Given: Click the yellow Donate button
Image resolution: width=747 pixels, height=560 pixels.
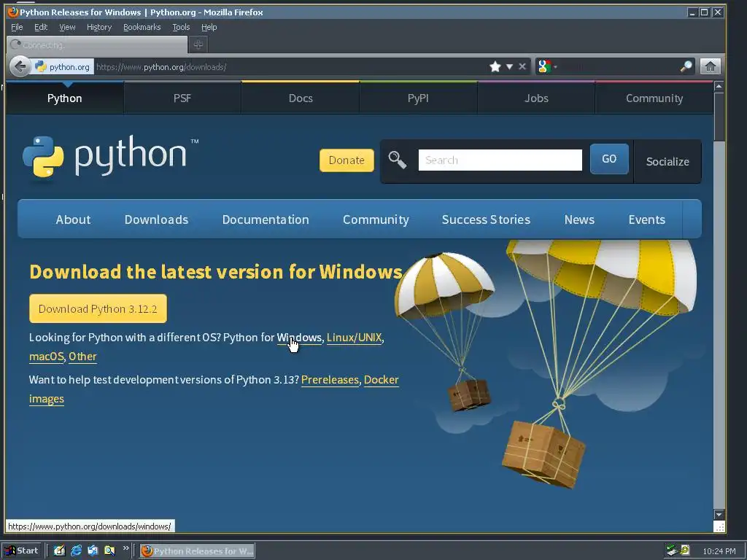Looking at the screenshot, I should click(x=347, y=160).
